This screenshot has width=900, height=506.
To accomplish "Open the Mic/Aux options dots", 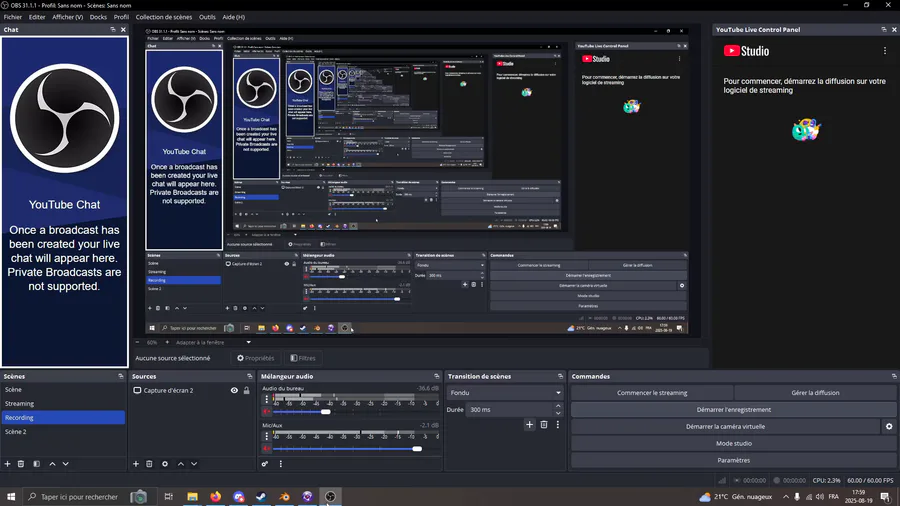I will click(266, 436).
